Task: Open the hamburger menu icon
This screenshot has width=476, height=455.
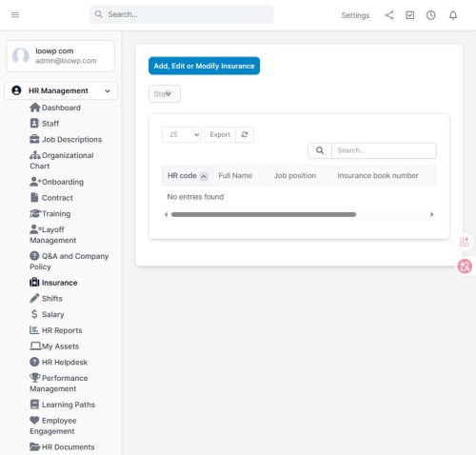Action: click(15, 15)
